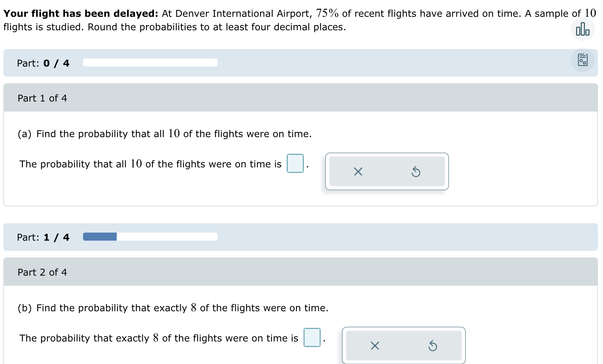
Task: Click the progress bar showing 1 of 4 complete
Action: [x=150, y=237]
